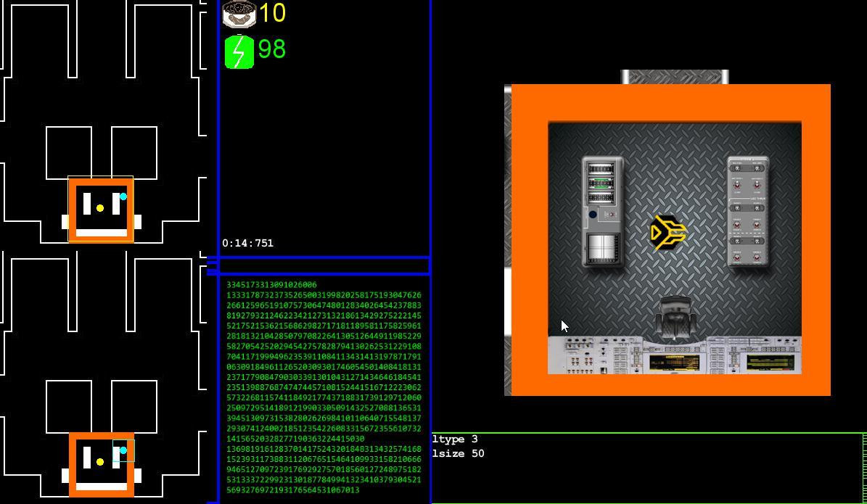Click the 'ltype 3' debug line
This screenshot has width=867, height=504.
pyautogui.click(x=455, y=439)
